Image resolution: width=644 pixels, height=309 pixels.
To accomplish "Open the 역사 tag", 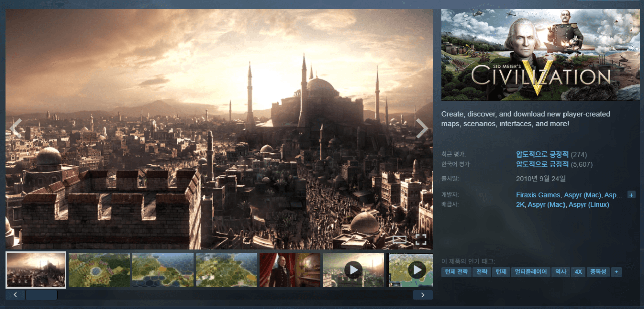I will tap(560, 272).
